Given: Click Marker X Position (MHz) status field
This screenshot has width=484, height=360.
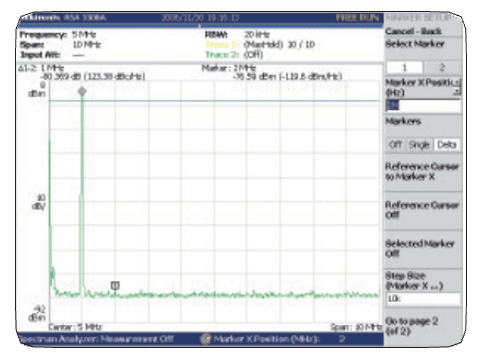Looking at the screenshot, I should [279, 339].
